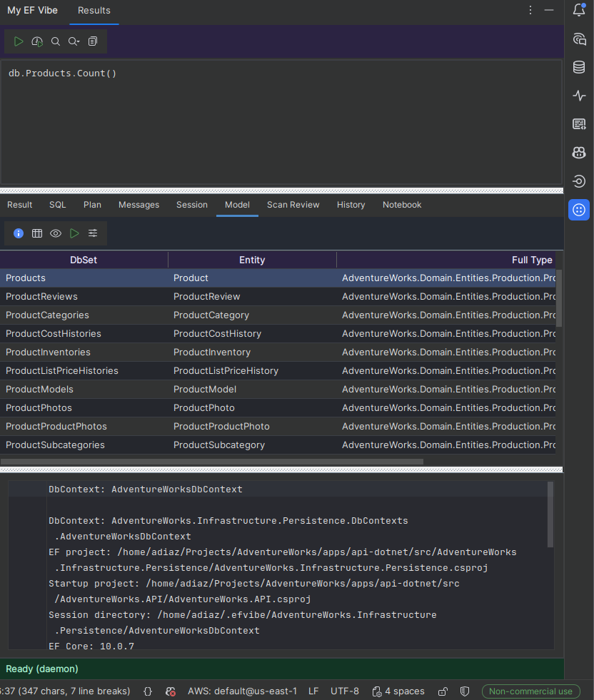Open the Plan tab
The height and width of the screenshot is (700, 594).
pos(92,205)
